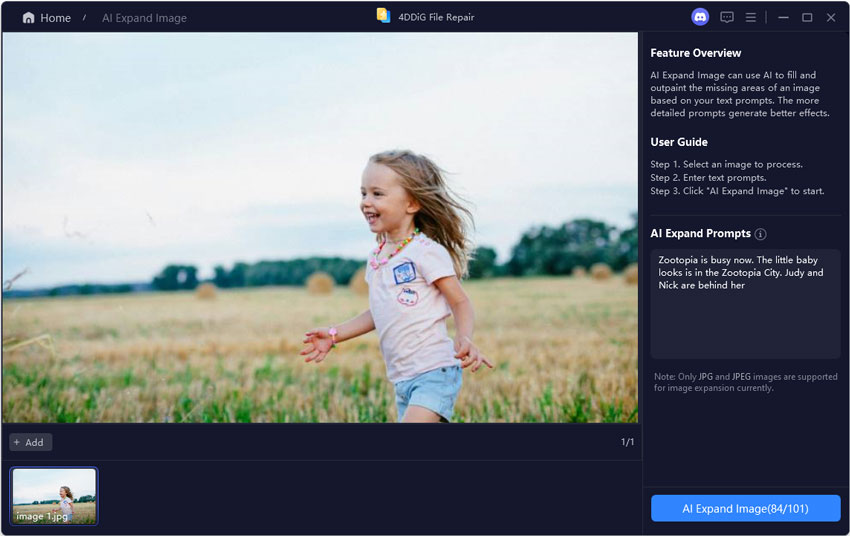Start AI Expand Image(84/101)
This screenshot has height=536, width=850.
745,508
